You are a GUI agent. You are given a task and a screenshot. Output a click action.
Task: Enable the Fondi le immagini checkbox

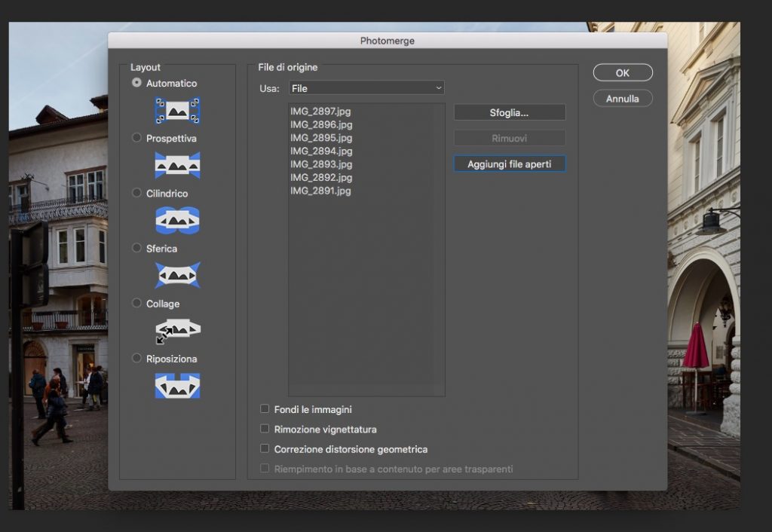[265, 409]
